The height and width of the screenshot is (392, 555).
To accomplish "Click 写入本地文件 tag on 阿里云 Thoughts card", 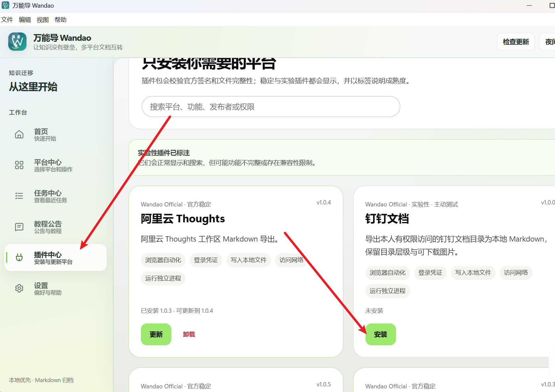I will coord(249,260).
